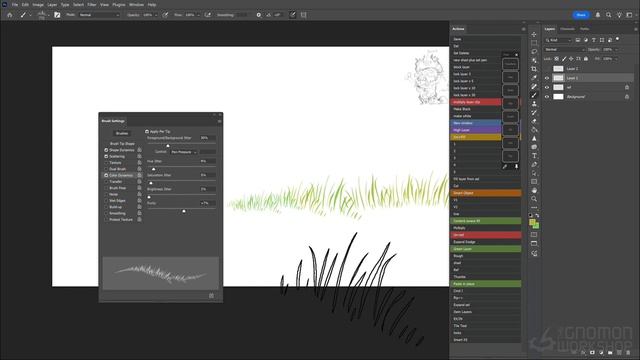
Task: Select the Move tool
Action: coord(534,34)
